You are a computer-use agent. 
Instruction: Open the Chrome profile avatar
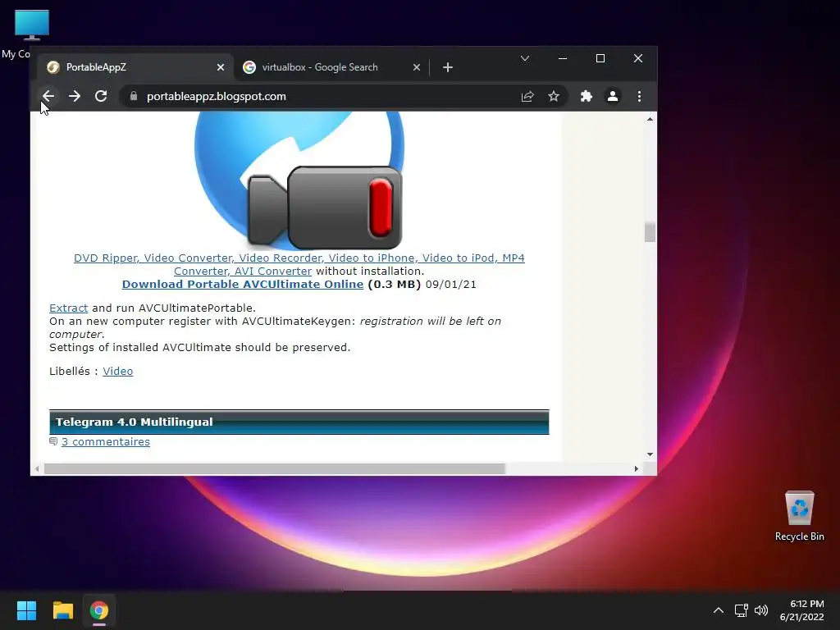coord(612,97)
